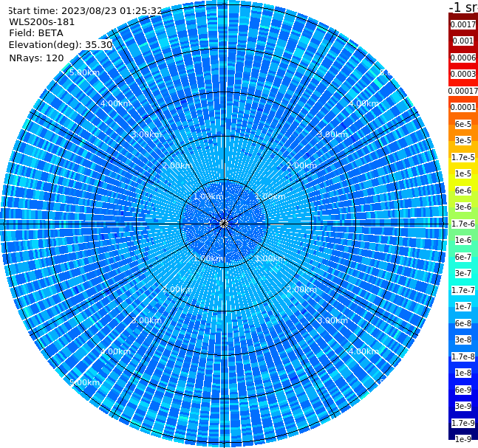Select the 1e-7 colorbar label
478x448 pixels.
coord(463,306)
